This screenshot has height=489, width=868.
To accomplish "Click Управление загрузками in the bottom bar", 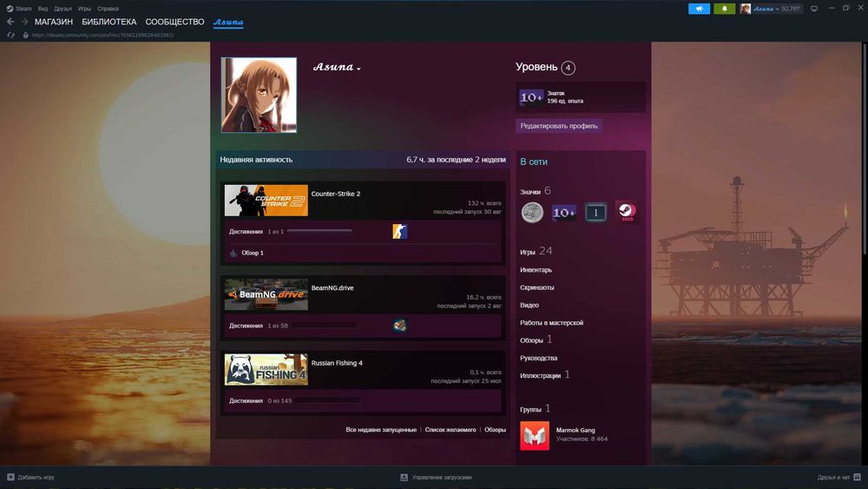I will (x=442, y=477).
